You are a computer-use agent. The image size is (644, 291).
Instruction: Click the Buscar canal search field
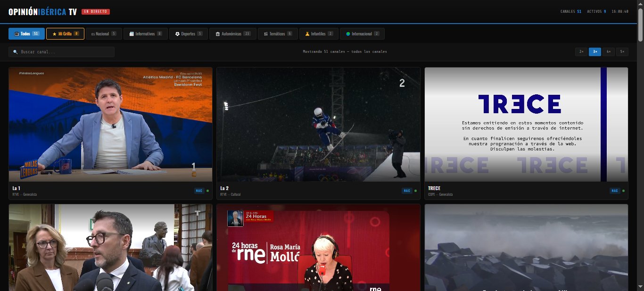(x=61, y=52)
